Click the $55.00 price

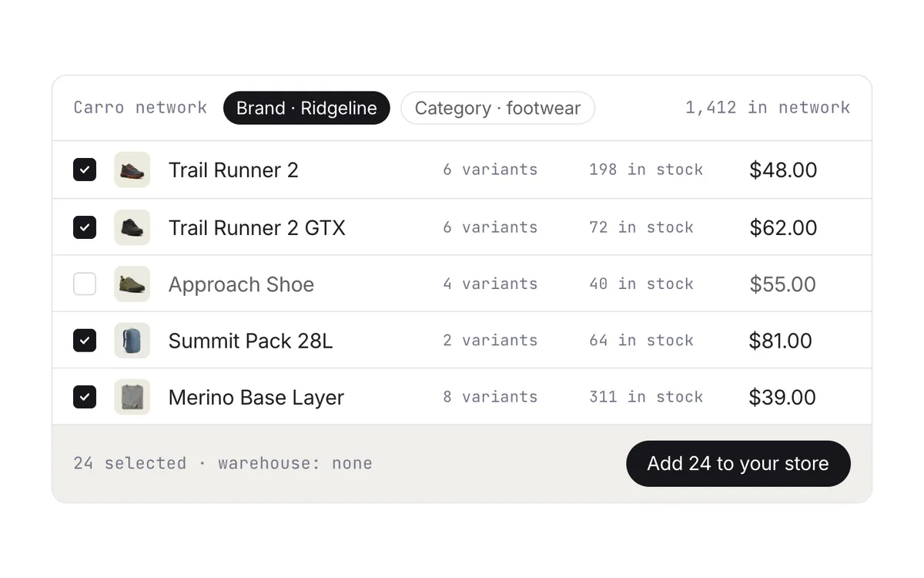tap(782, 284)
